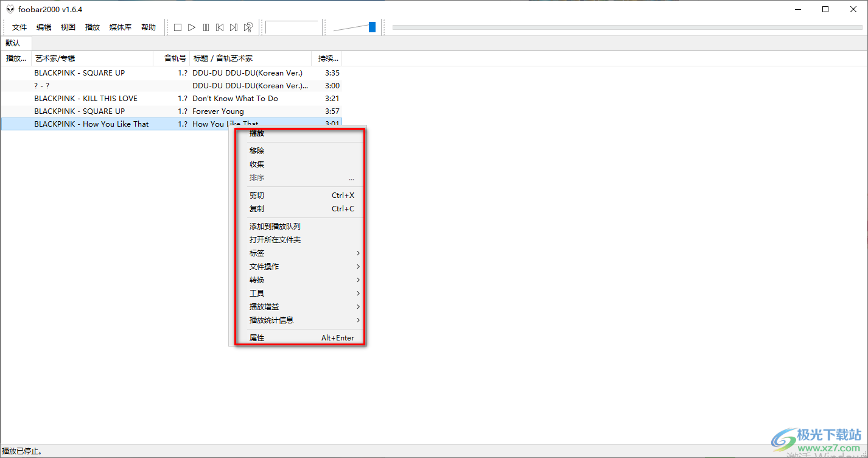Open the 编辑 menu
The height and width of the screenshot is (458, 868).
44,27
